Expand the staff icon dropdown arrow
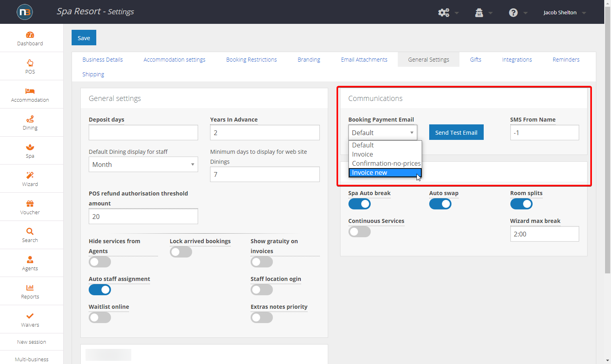This screenshot has width=611, height=364. [x=490, y=13]
